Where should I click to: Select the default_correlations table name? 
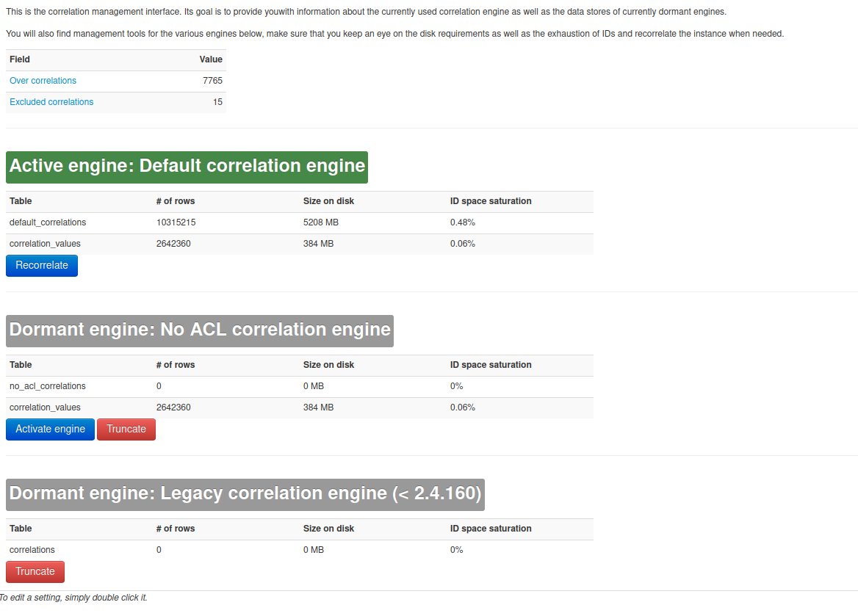coord(48,222)
